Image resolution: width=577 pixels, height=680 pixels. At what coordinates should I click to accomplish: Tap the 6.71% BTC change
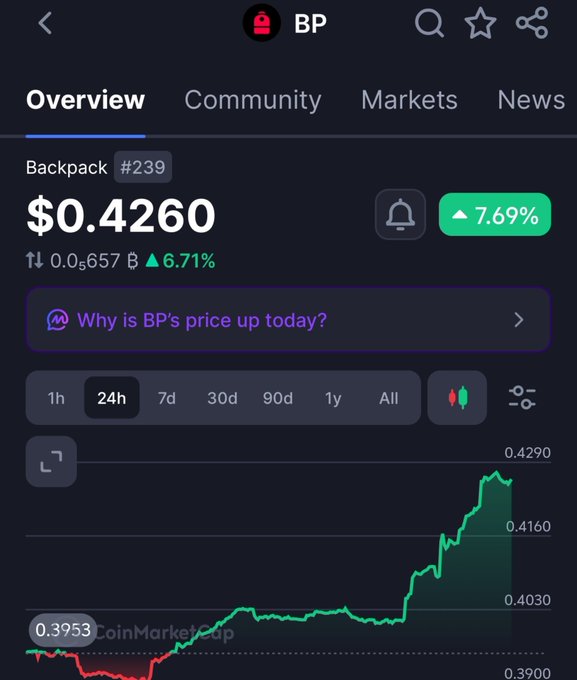pos(180,261)
